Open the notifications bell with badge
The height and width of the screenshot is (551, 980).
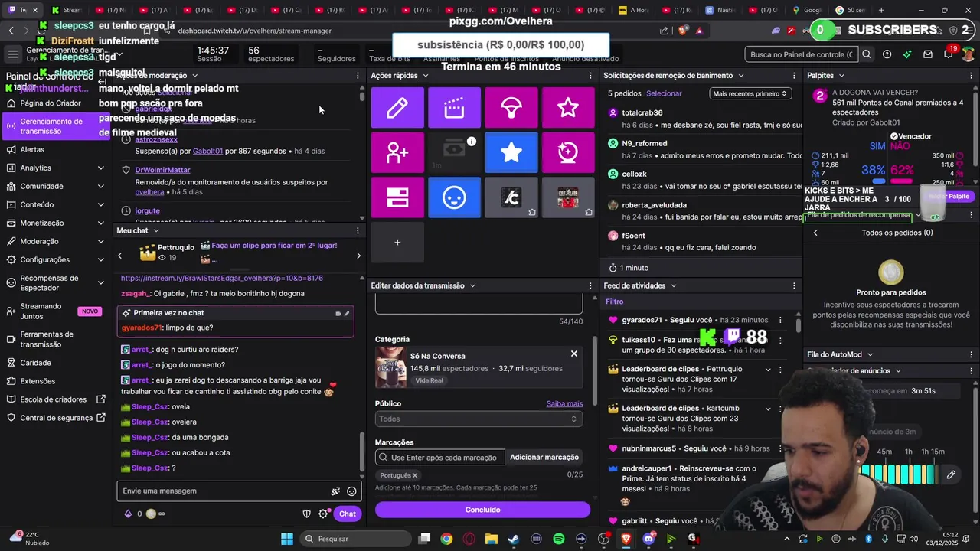point(949,54)
